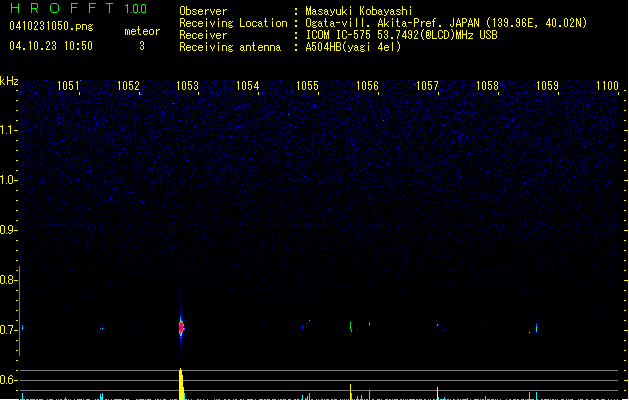Click the meteor label above the count
The width and height of the screenshot is (629, 400).
[142, 31]
